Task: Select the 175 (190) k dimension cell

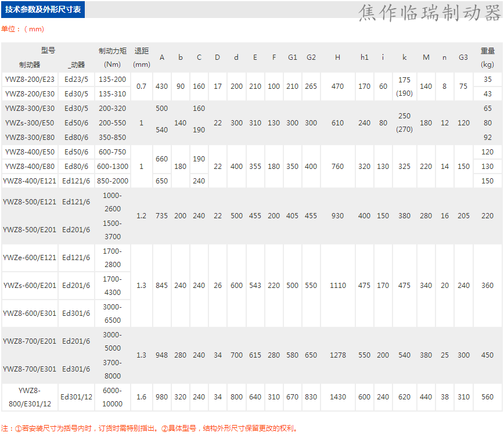Action: pos(404,87)
